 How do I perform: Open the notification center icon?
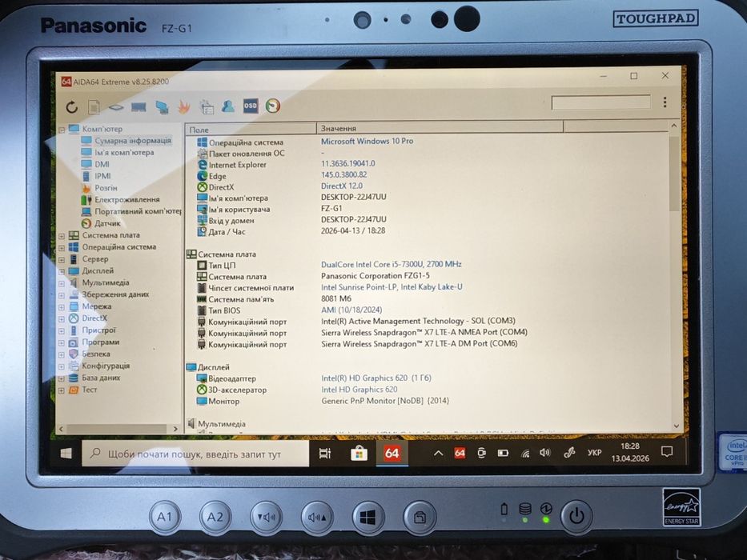[x=666, y=451]
